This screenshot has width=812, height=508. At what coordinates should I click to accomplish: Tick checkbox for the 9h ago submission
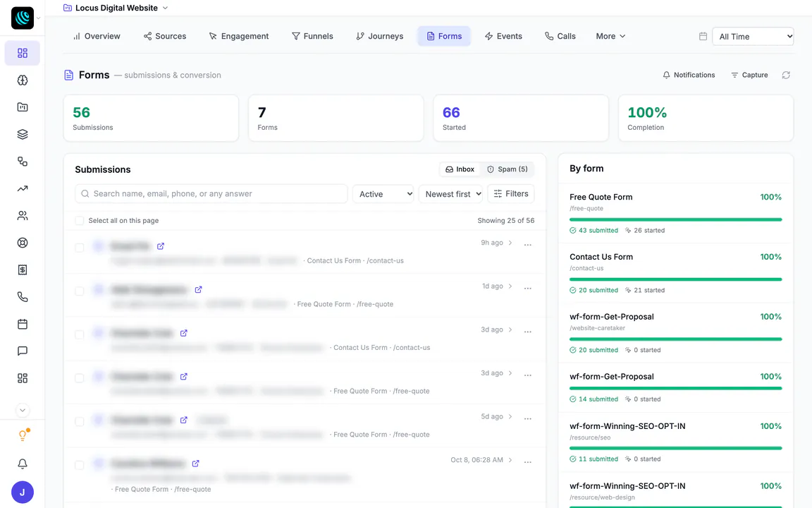click(79, 248)
